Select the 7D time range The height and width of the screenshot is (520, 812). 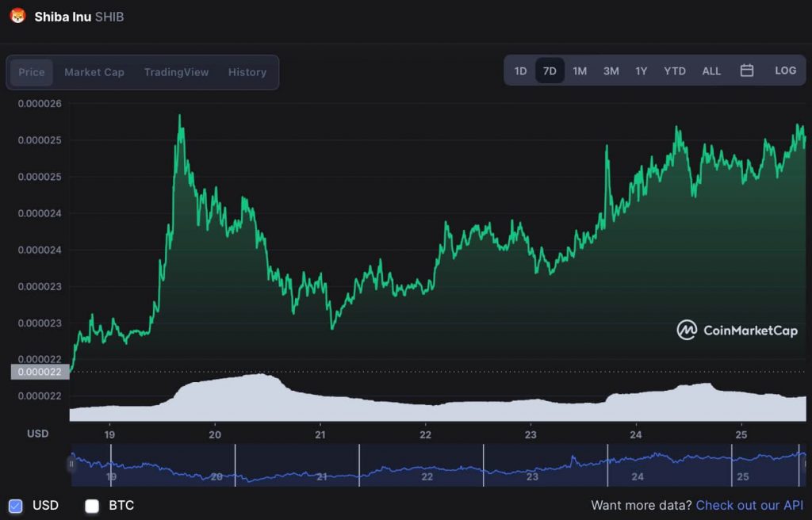[550, 71]
